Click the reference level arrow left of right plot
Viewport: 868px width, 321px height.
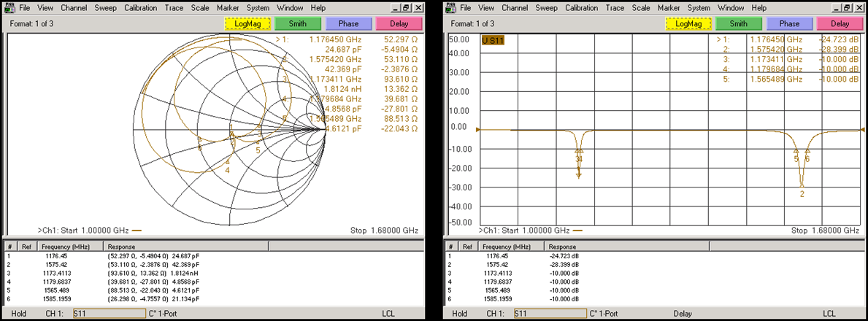(477, 130)
